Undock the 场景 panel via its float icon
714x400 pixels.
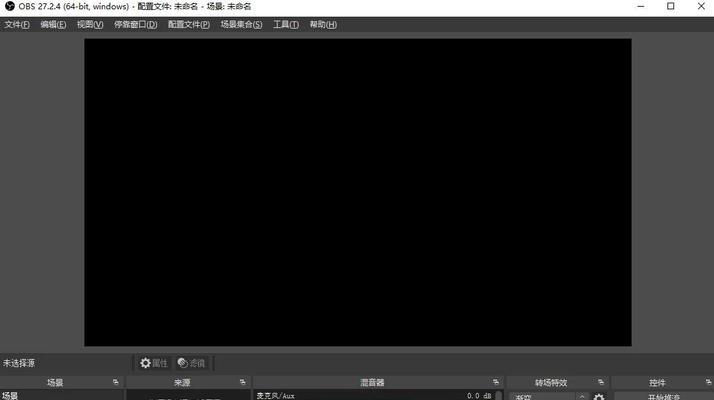(x=116, y=382)
